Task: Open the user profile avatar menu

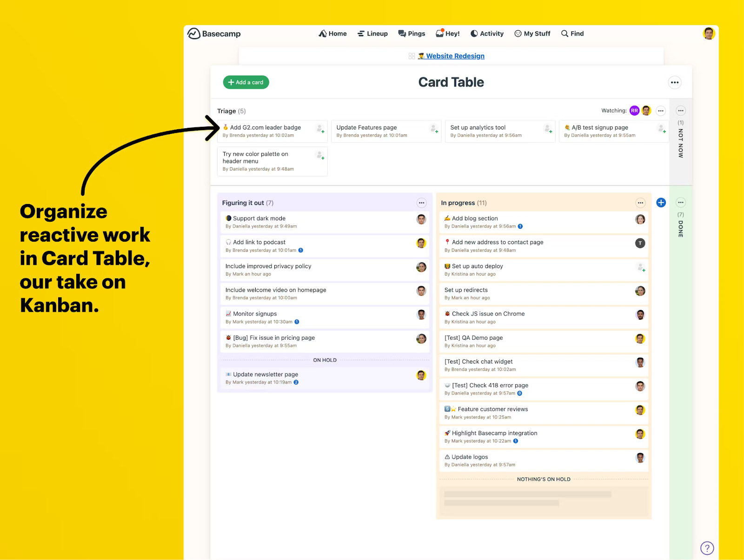Action: coord(709,33)
